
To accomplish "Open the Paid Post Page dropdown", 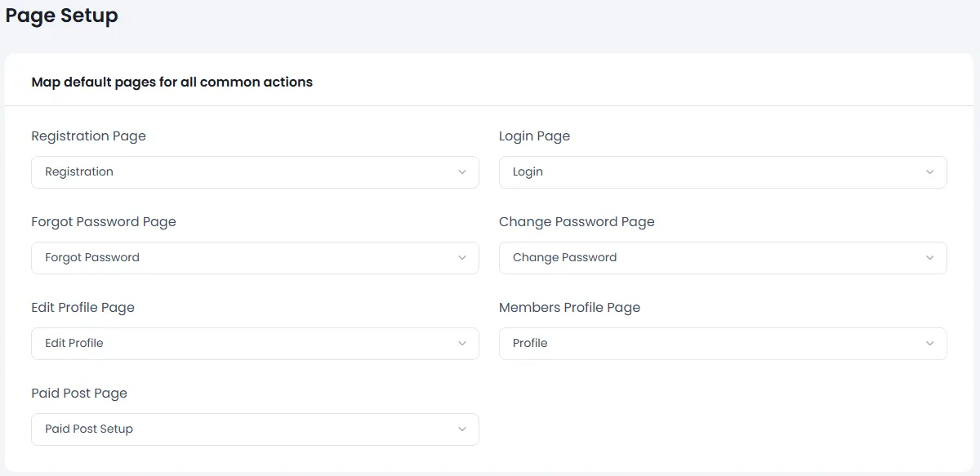I will [x=255, y=429].
